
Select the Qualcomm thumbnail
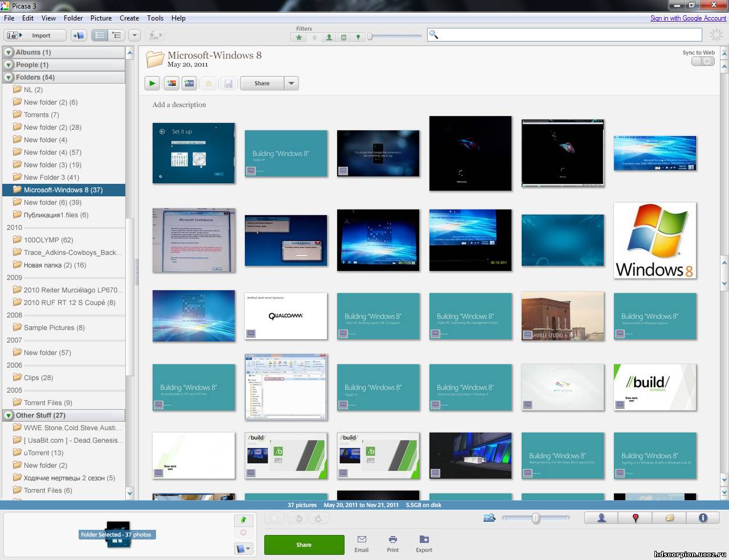pos(286,316)
